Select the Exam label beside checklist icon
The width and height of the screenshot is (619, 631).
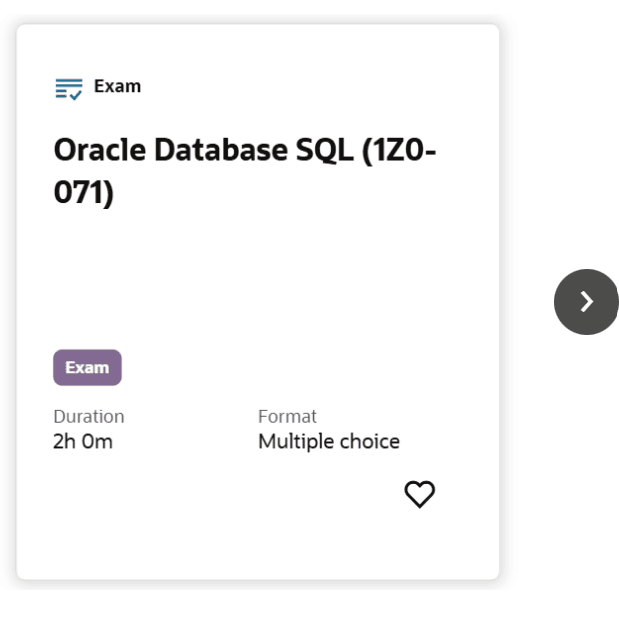tap(117, 86)
